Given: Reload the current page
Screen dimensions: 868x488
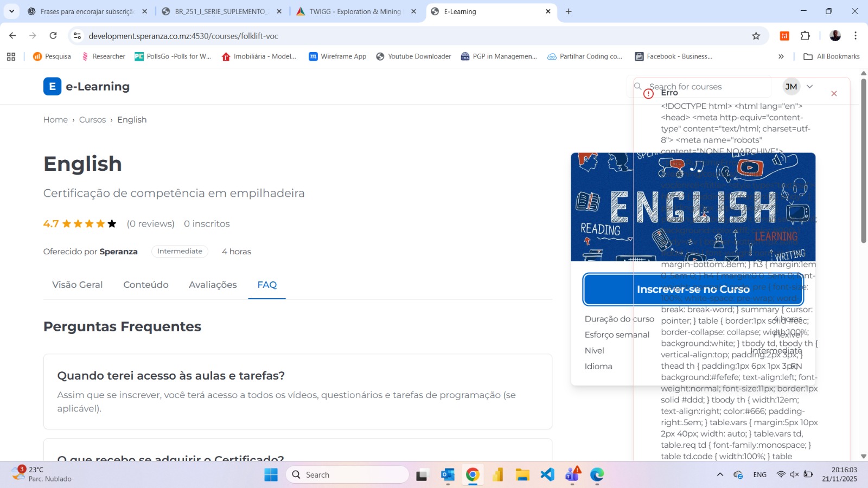Looking at the screenshot, I should (53, 36).
